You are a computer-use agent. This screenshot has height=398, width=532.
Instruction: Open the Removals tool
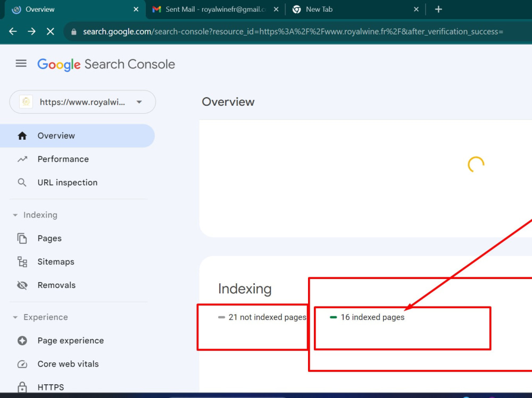click(56, 285)
